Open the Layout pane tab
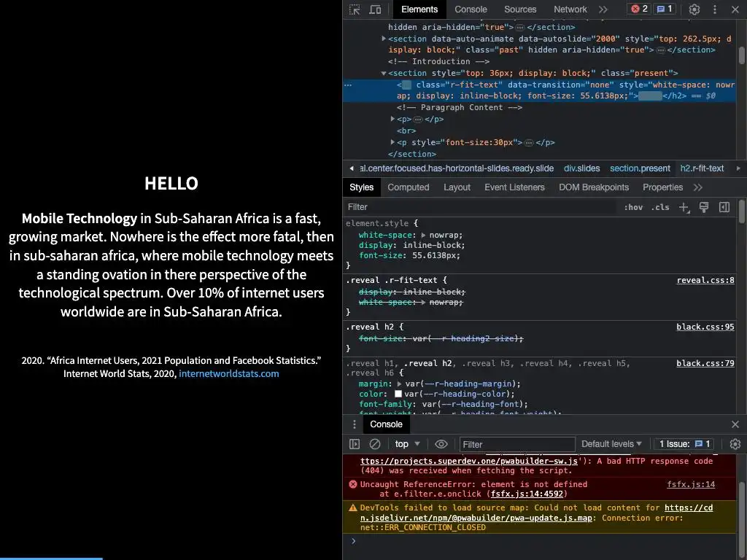 457,187
